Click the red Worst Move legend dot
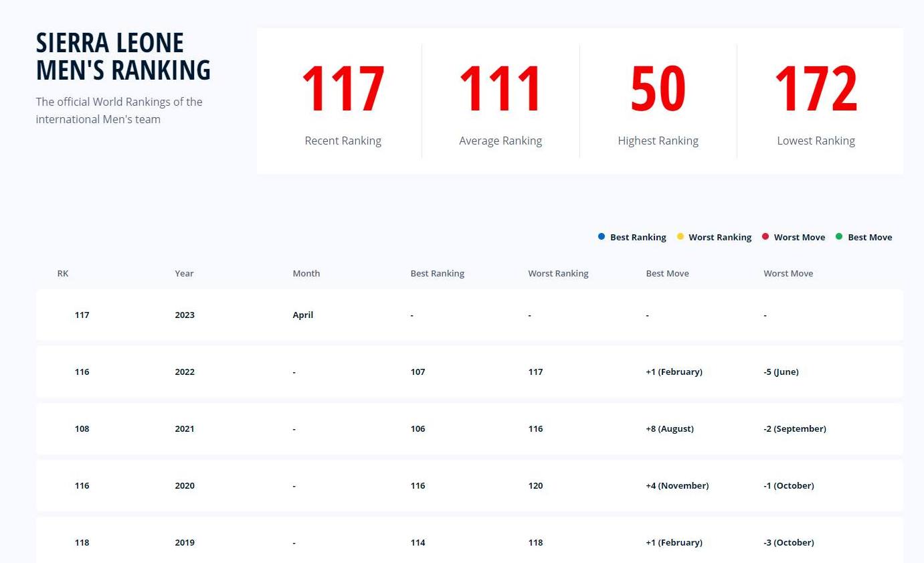The height and width of the screenshot is (563, 924). click(765, 236)
